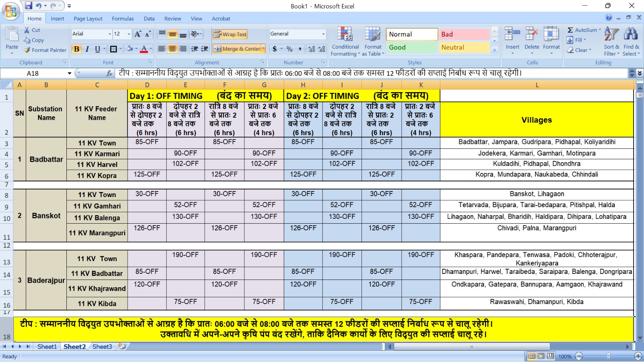The image size is (644, 362).
Task: Open Find & Select binoculars icon
Action: (631, 36)
